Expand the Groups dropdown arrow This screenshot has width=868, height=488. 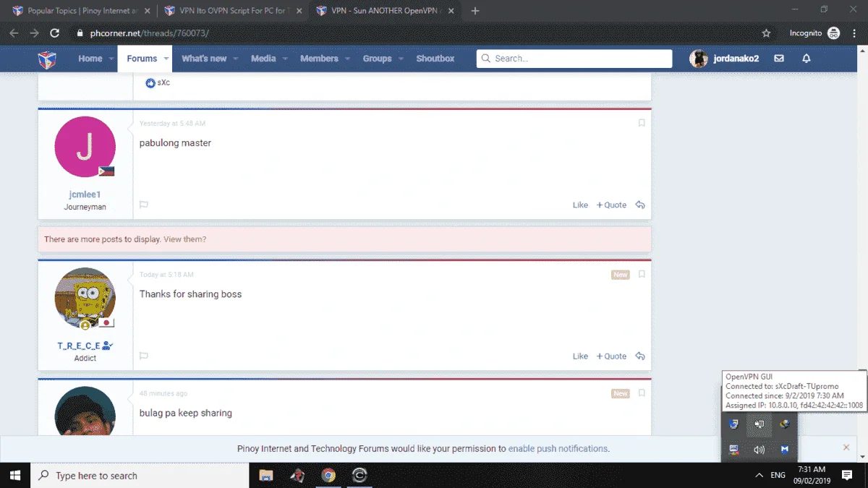[400, 59]
